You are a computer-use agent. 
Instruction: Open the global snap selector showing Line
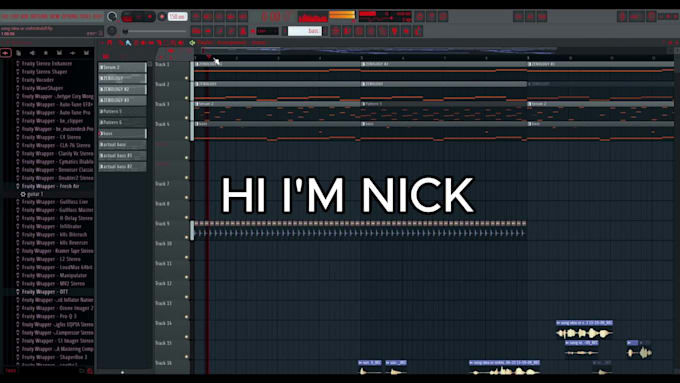[267, 31]
